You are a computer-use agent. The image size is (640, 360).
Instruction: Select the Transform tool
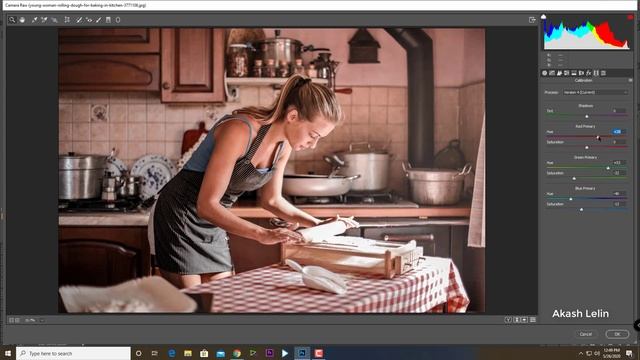(67, 20)
